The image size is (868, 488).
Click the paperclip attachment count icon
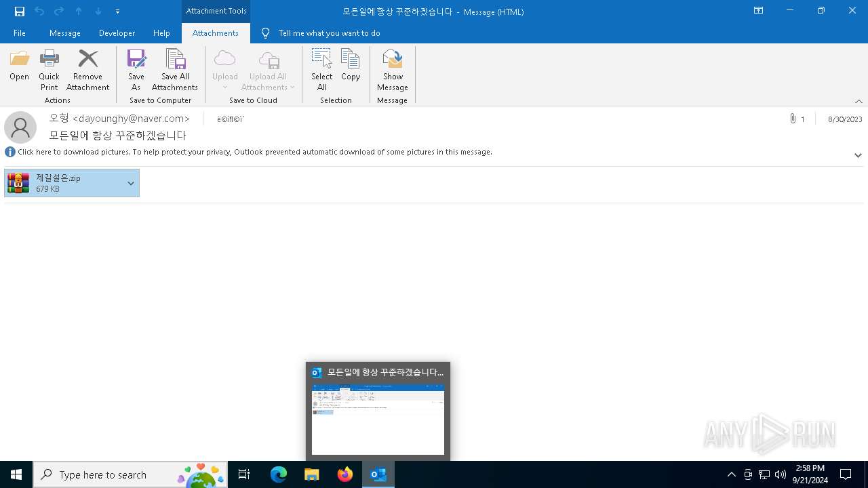pos(793,119)
